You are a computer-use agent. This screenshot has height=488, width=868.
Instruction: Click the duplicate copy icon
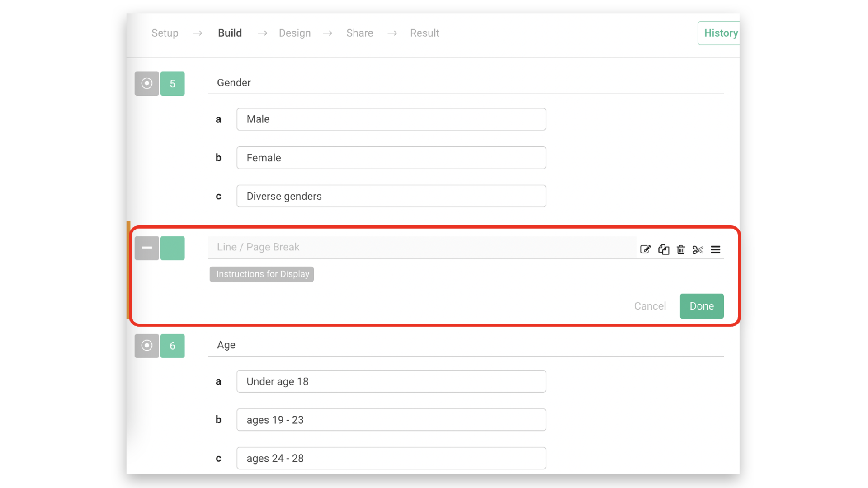click(x=663, y=249)
